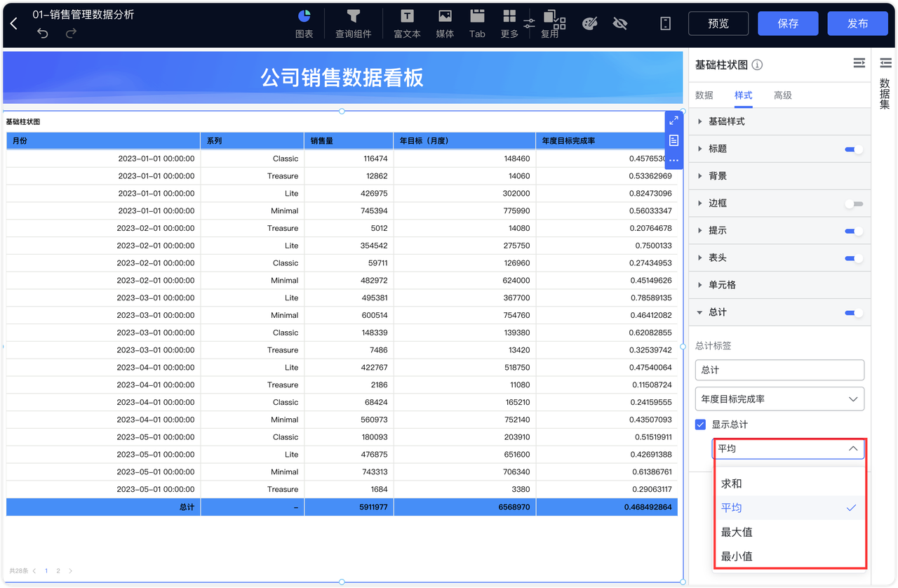Click the 年目标（月度） column header
898x588 pixels.
pyautogui.click(x=464, y=140)
